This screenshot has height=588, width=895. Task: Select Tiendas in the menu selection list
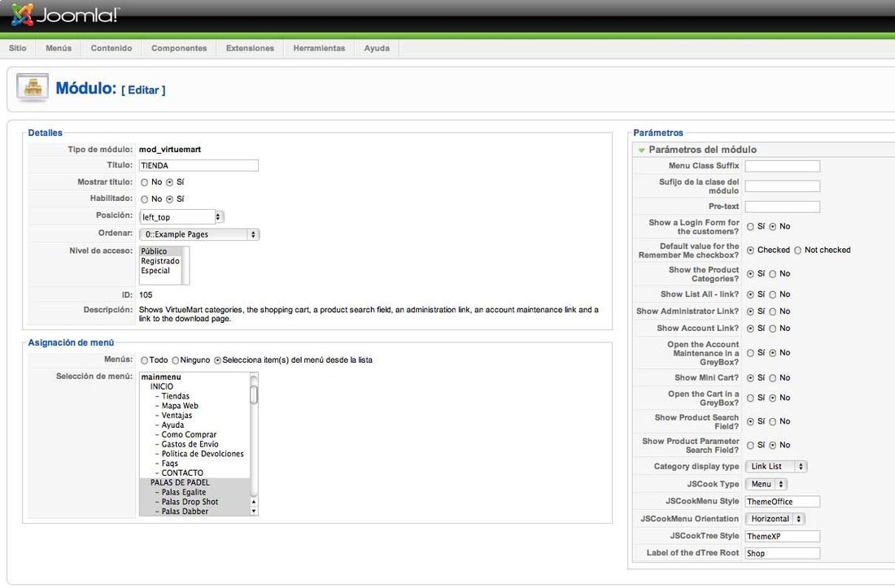[194, 396]
